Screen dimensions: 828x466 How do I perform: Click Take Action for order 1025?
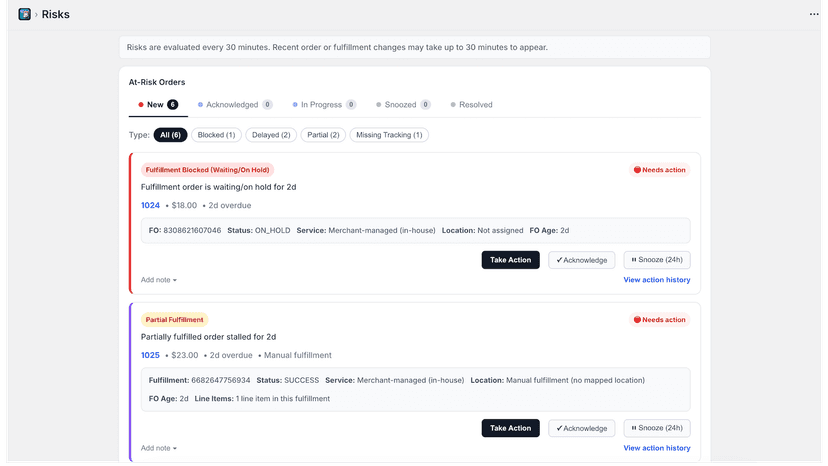510,428
